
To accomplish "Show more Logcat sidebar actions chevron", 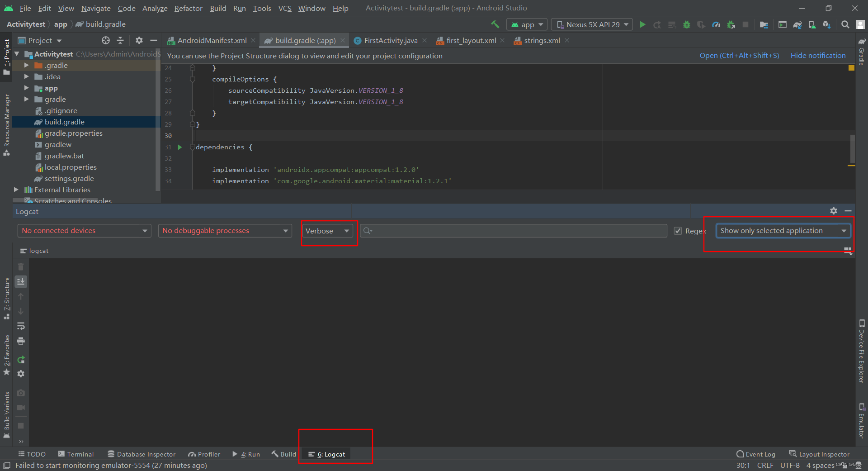I will [x=21, y=442].
